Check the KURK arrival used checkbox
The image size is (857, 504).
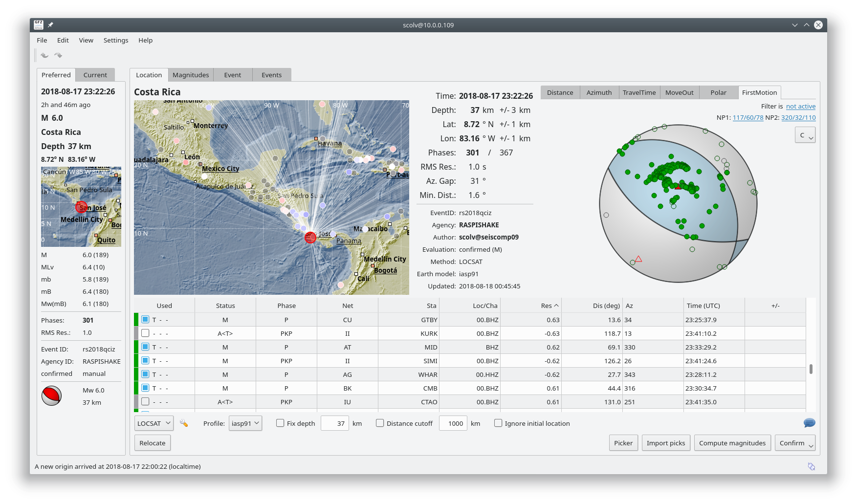click(145, 333)
